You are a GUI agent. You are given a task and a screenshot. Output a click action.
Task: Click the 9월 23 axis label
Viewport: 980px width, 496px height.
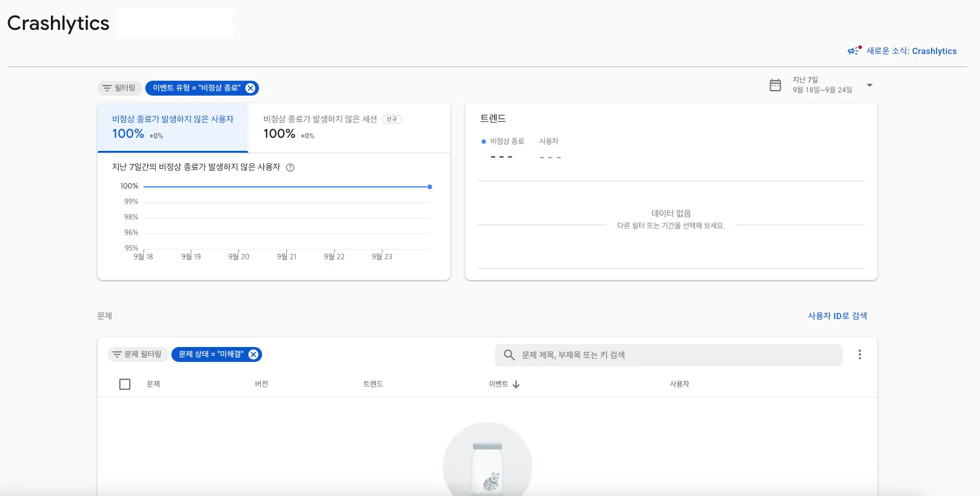(x=382, y=256)
